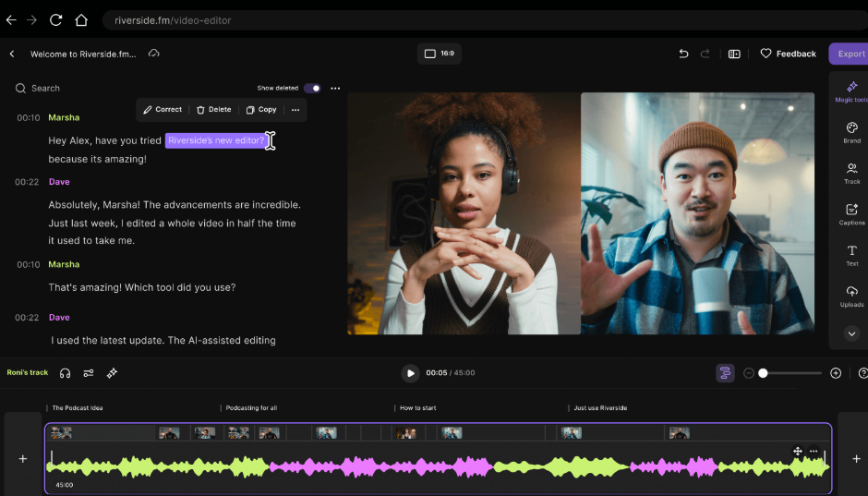Viewport: 868px width, 496px height.
Task: Open the Feedback form
Action: tap(789, 54)
